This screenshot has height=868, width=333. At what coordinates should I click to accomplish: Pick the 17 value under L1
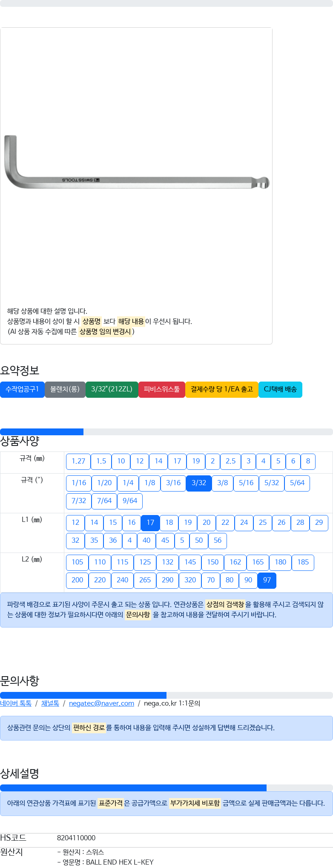(x=150, y=523)
